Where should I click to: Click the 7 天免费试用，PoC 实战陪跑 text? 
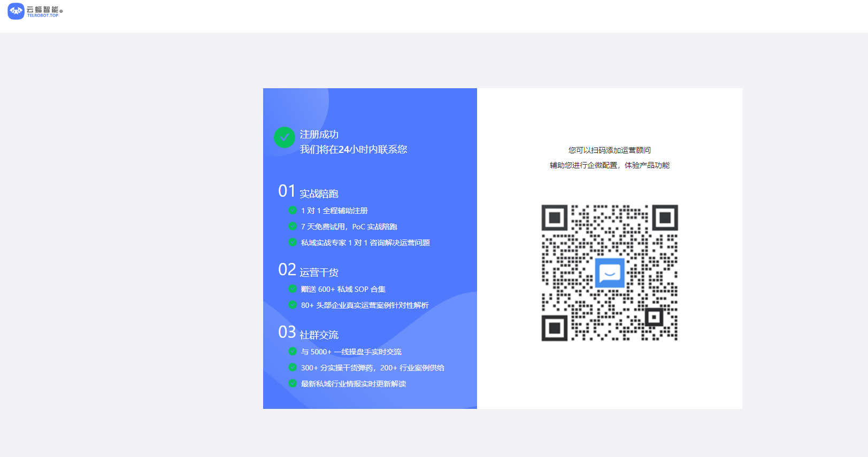point(349,227)
